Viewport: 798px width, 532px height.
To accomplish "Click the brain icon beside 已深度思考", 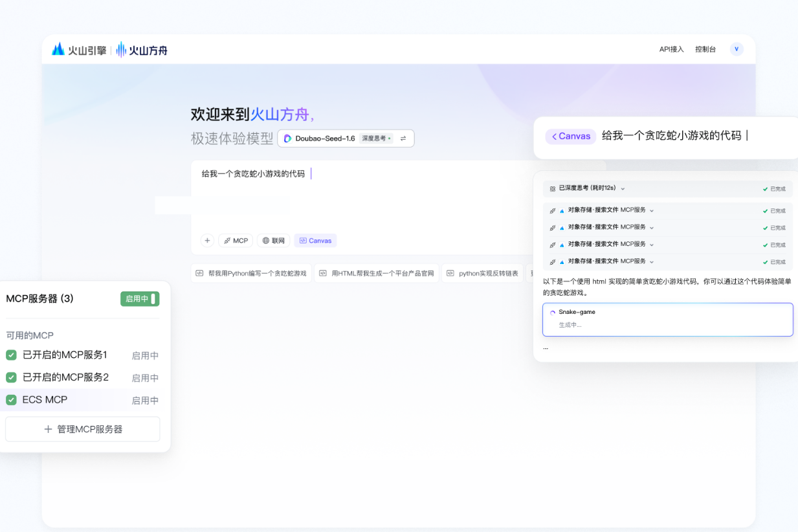I will tap(553, 189).
